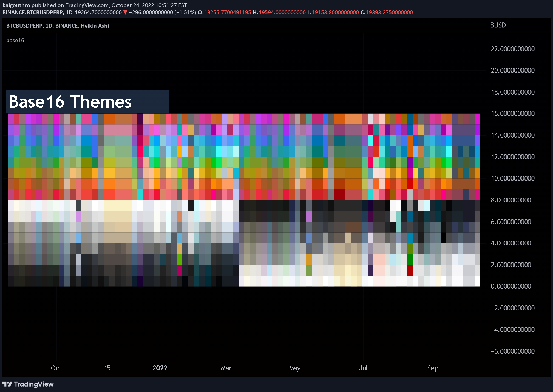Image resolution: width=553 pixels, height=392 pixels.
Task: Toggle the price percentage change display
Action: coord(185,12)
